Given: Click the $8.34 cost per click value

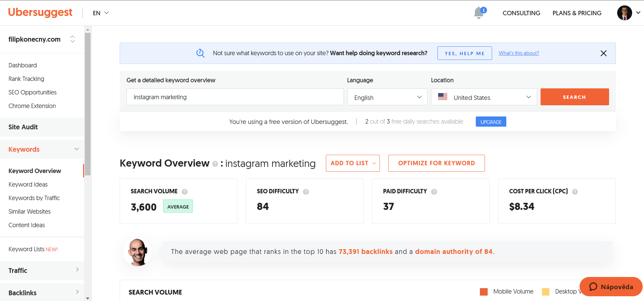Looking at the screenshot, I should (x=522, y=207).
